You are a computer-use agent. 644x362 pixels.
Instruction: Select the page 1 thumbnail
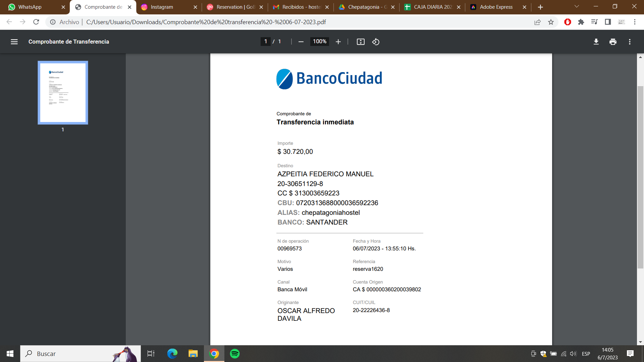point(63,93)
